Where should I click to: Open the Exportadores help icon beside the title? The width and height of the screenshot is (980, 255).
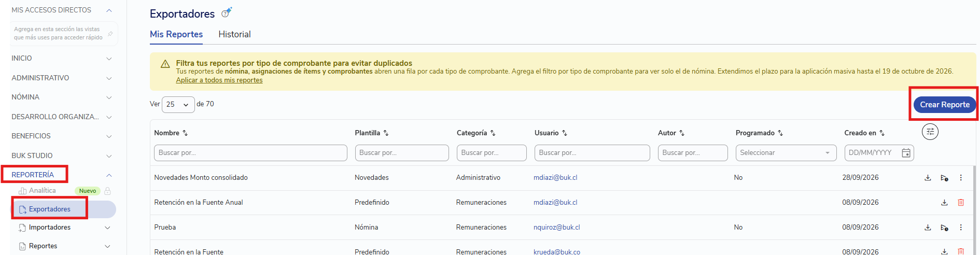(x=226, y=12)
